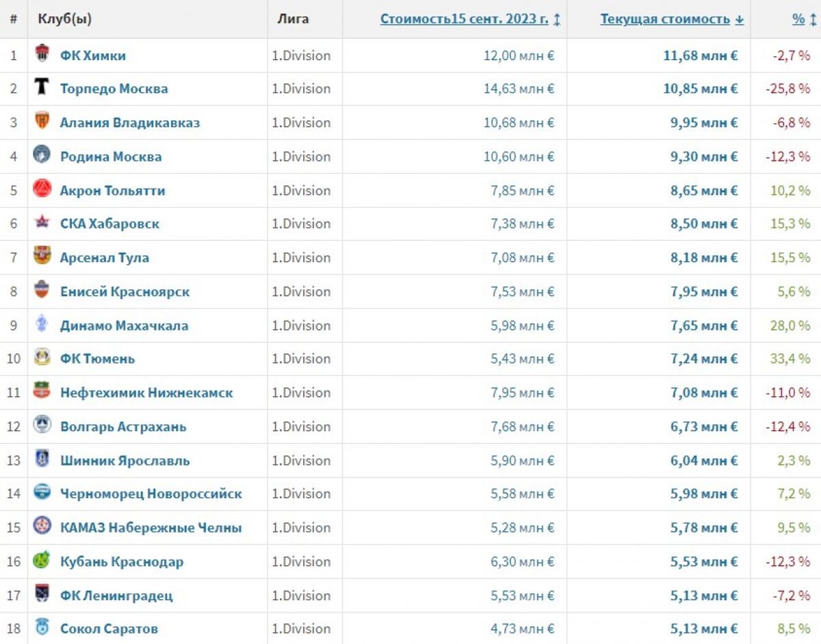This screenshot has width=821, height=644.
Task: Open Торпедо Москва club link
Action: 114,88
